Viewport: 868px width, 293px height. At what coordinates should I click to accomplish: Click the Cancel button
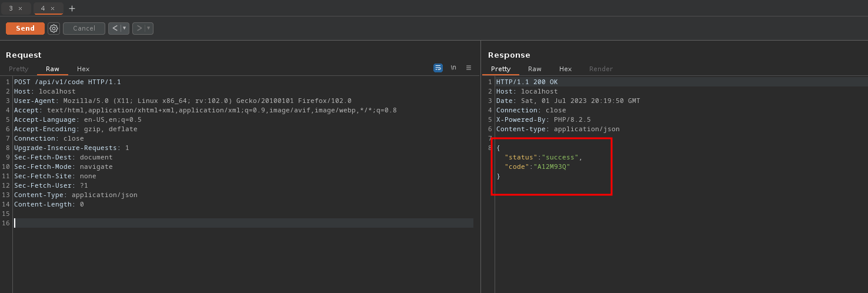point(84,28)
